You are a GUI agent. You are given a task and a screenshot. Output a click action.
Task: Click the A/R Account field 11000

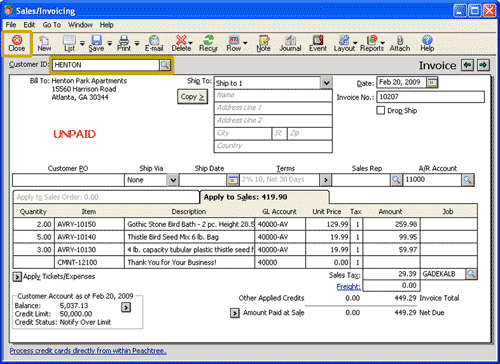click(432, 180)
